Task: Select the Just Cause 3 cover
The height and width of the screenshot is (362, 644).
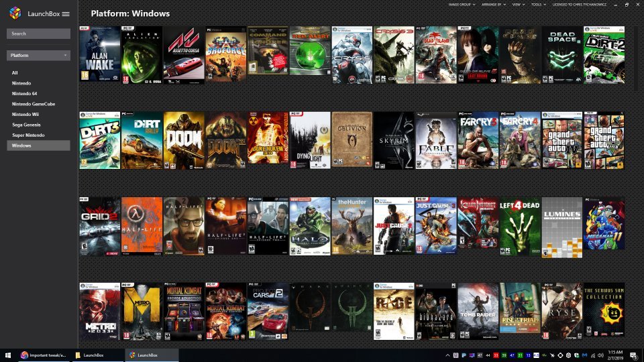Action: point(436,226)
